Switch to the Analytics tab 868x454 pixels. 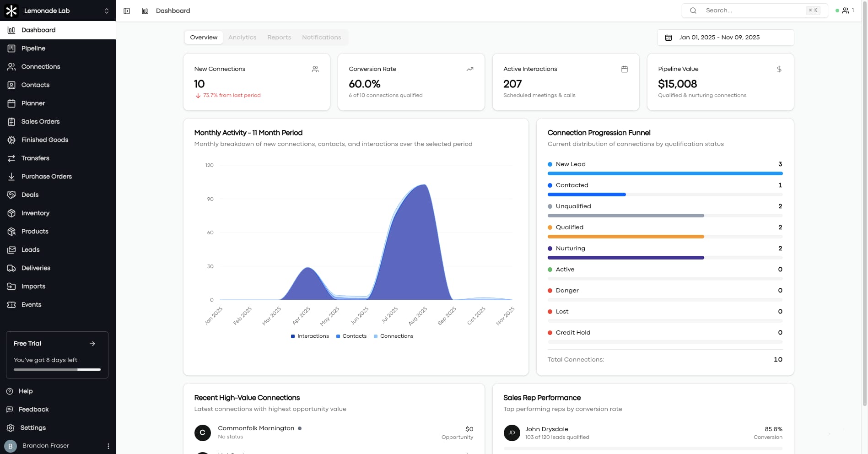[242, 37]
